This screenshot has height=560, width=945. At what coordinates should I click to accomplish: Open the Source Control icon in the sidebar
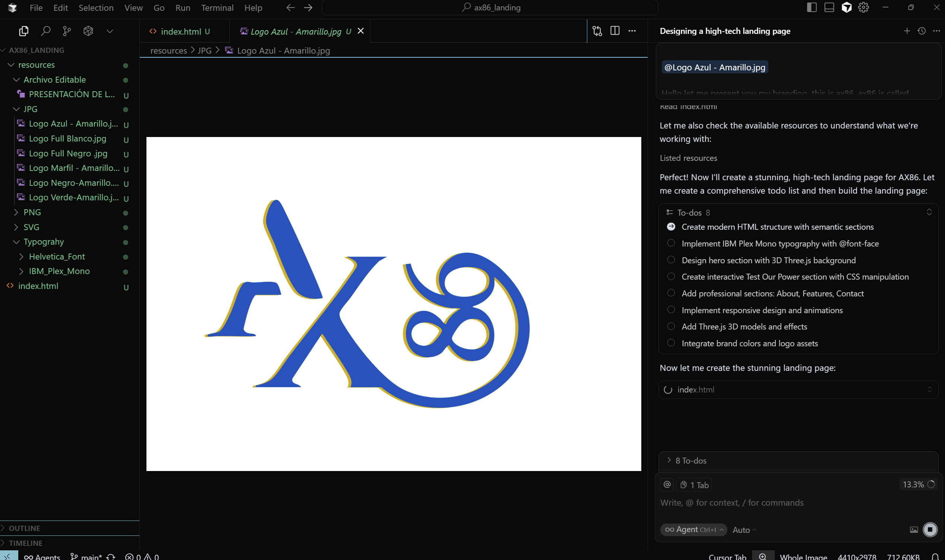coord(67,31)
